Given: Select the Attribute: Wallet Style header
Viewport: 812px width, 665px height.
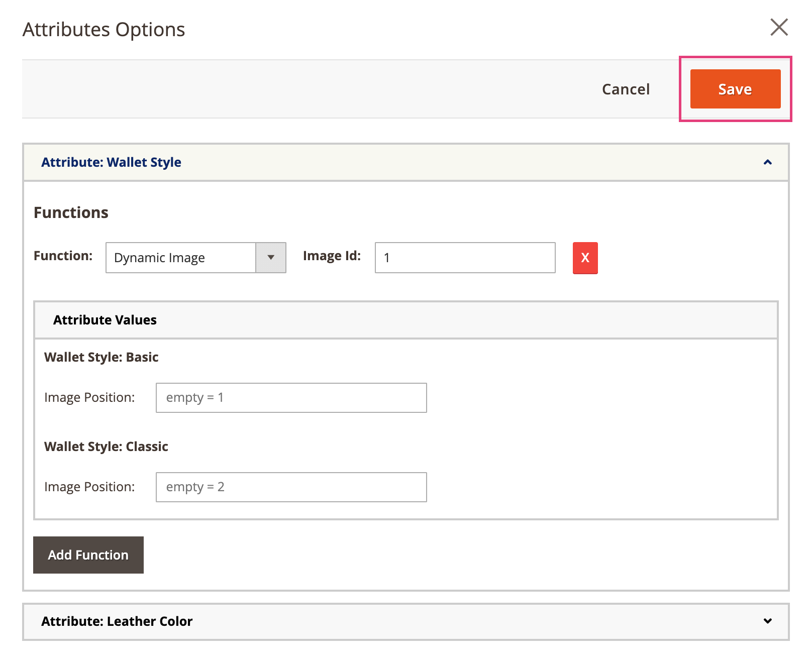Looking at the screenshot, I should pyautogui.click(x=111, y=162).
